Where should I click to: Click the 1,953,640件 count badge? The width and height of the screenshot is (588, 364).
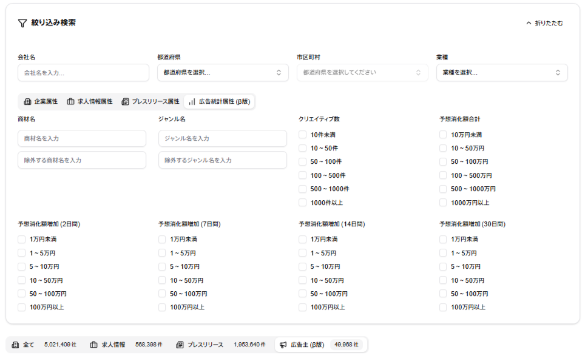pos(249,345)
